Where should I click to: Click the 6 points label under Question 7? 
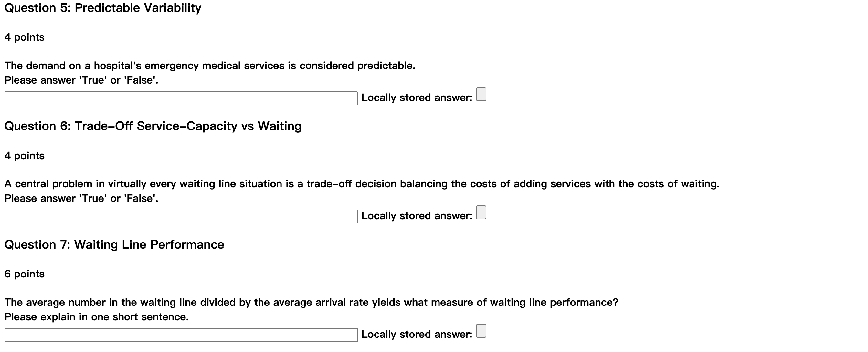[24, 274]
